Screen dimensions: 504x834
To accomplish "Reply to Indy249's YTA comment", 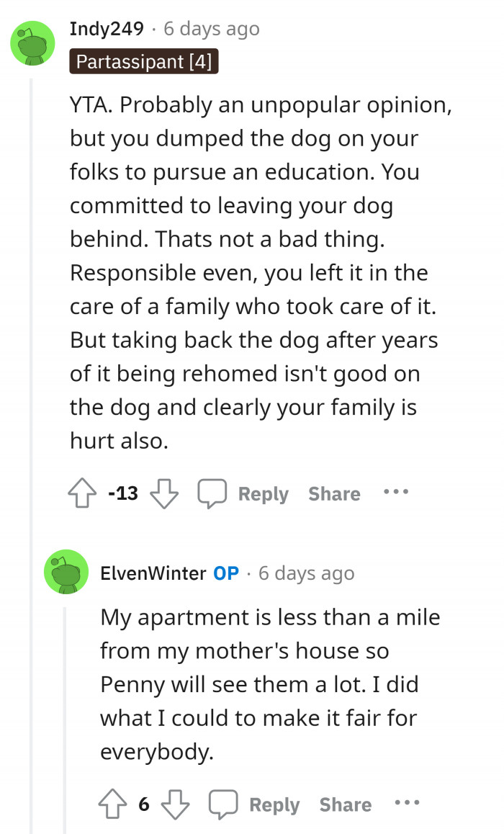I will pos(263,494).
